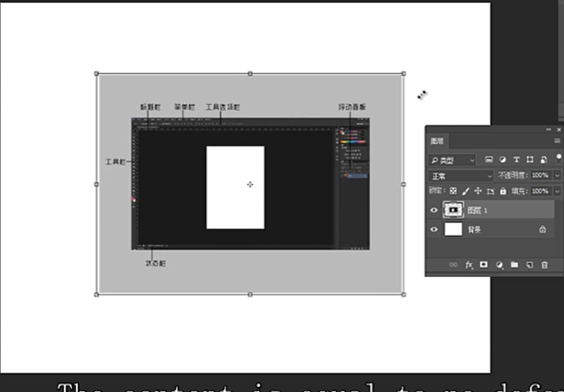Open the Layers panel flyout menu

click(558, 139)
